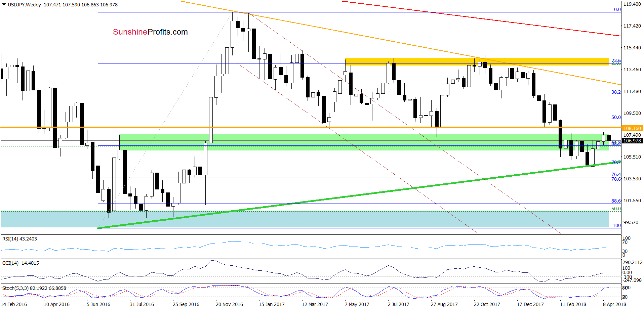Select the 290.2112 CCI scale label
Viewport: 644px width, 309px height.
(x=632, y=262)
